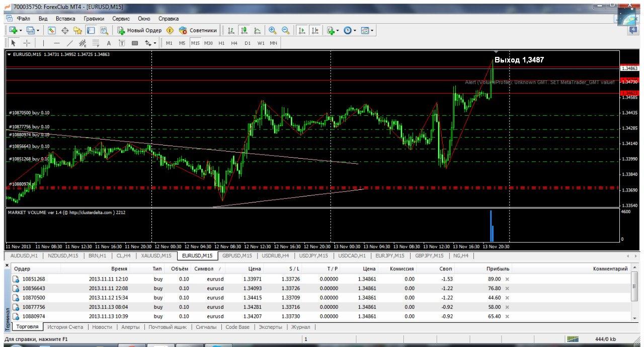Screen dimensions: 644x347
Task: Switch chart to bar chart style
Action: click(x=231, y=30)
